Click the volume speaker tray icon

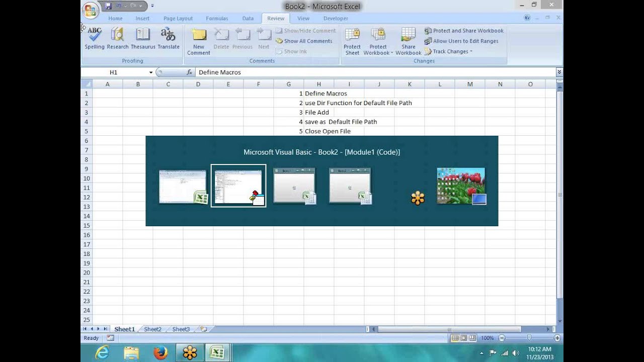[x=516, y=353]
